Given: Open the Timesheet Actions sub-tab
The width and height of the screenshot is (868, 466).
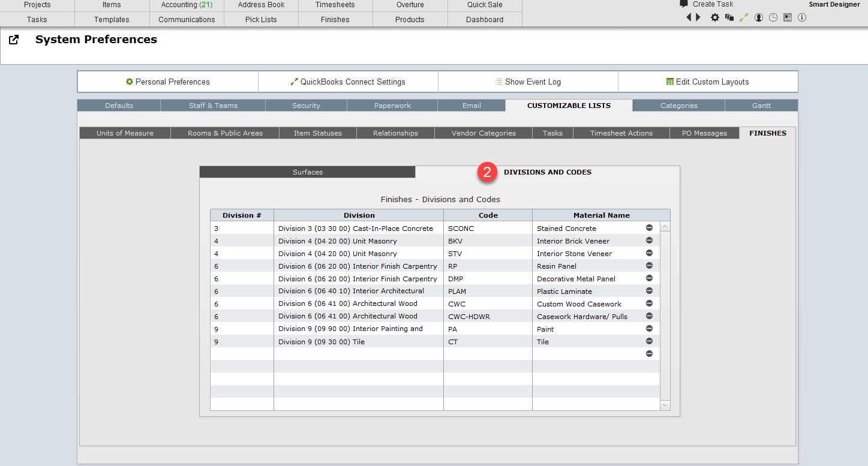Looking at the screenshot, I should pos(621,133).
